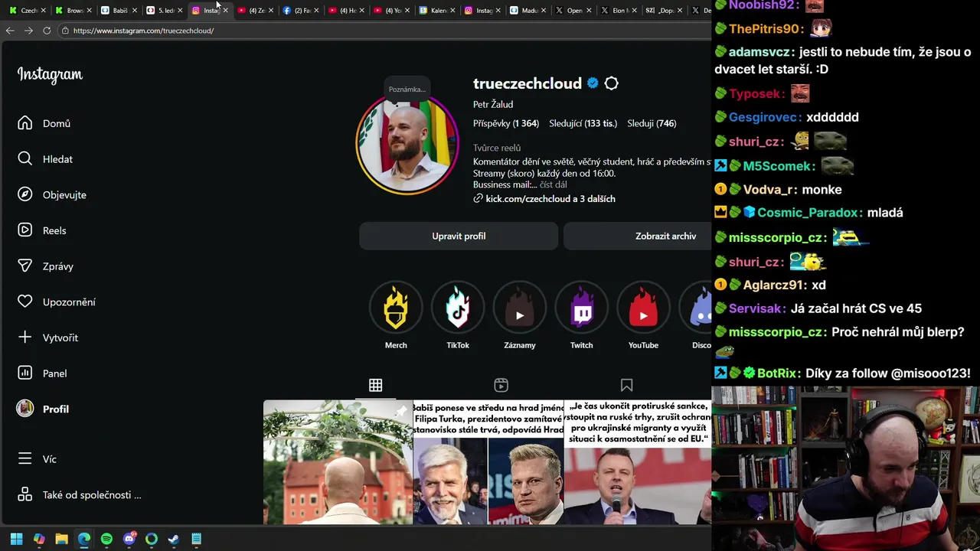Open the Meta apps grid icon

point(25,495)
